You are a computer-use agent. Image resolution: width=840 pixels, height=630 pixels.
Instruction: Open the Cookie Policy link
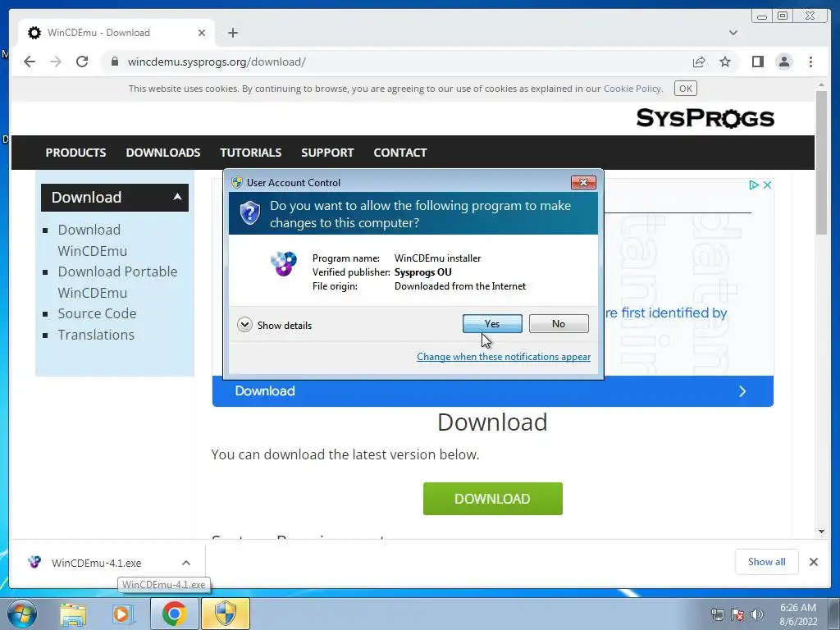pos(632,89)
